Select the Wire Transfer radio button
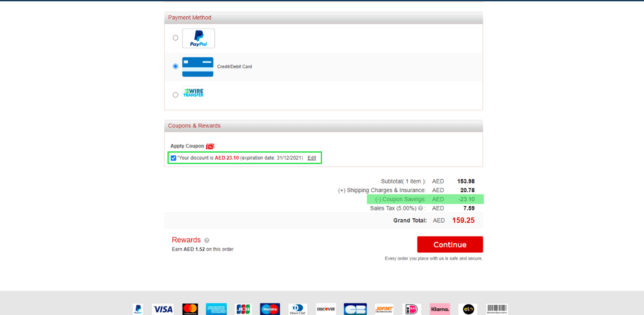644x315 pixels. pos(176,95)
